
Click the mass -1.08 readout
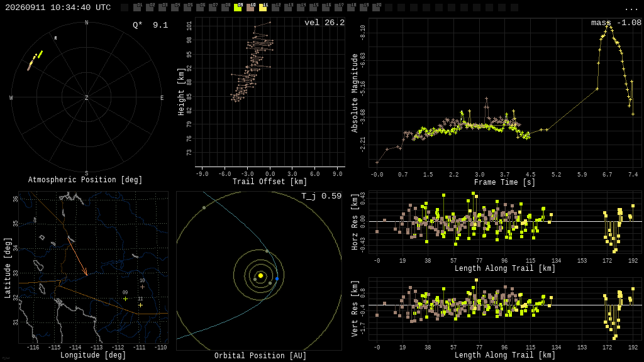[616, 23]
